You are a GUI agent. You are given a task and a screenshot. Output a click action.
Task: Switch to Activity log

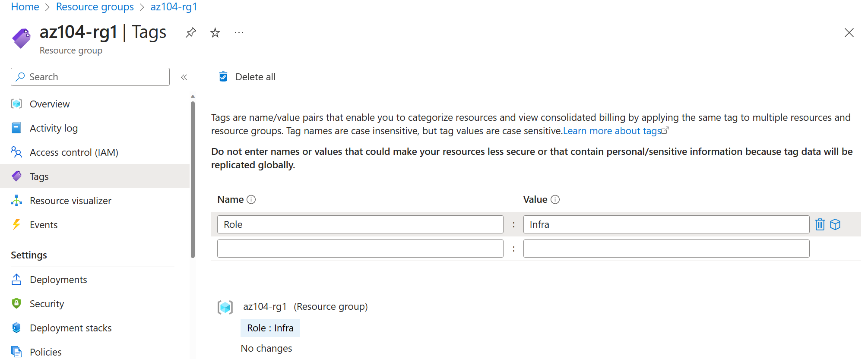tap(54, 128)
